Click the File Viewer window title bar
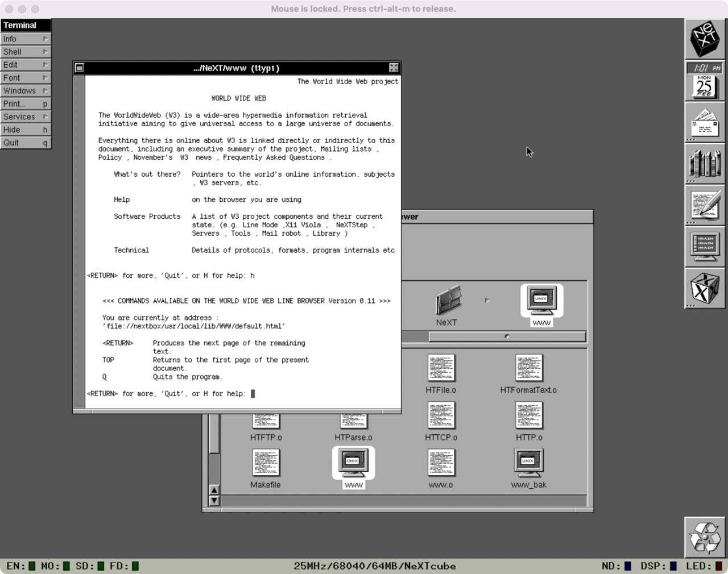 tap(497, 217)
